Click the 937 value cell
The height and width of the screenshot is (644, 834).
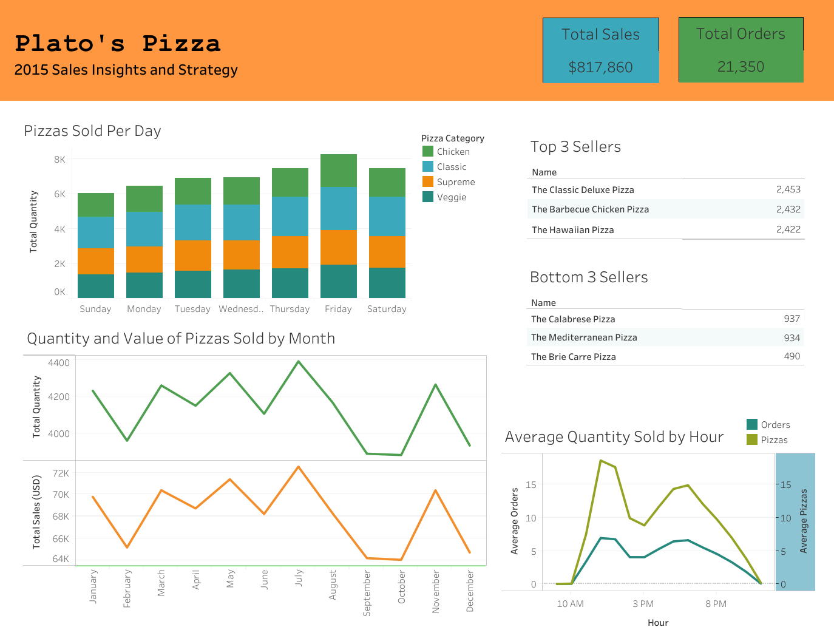pyautogui.click(x=792, y=319)
